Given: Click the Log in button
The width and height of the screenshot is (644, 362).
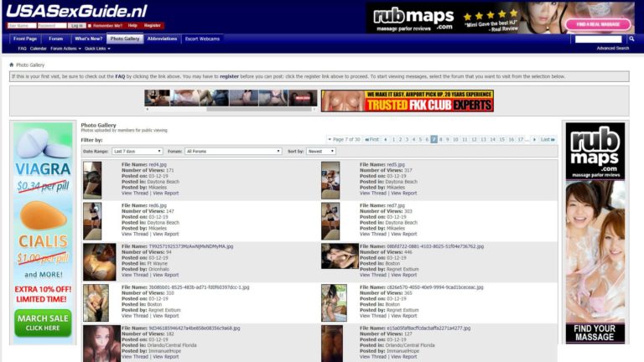Looking at the screenshot, I should coord(77,25).
